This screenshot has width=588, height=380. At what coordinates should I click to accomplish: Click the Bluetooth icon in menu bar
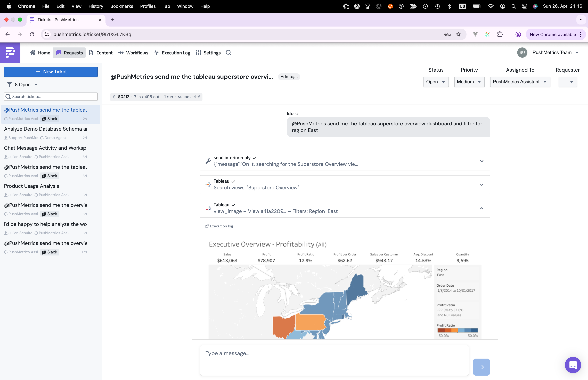tap(449, 6)
